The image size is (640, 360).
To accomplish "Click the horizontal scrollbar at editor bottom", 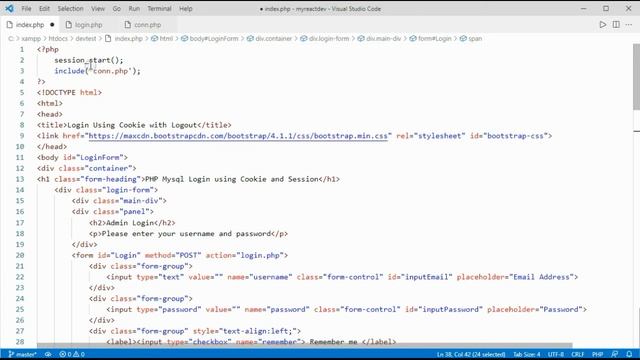I will click(x=304, y=345).
